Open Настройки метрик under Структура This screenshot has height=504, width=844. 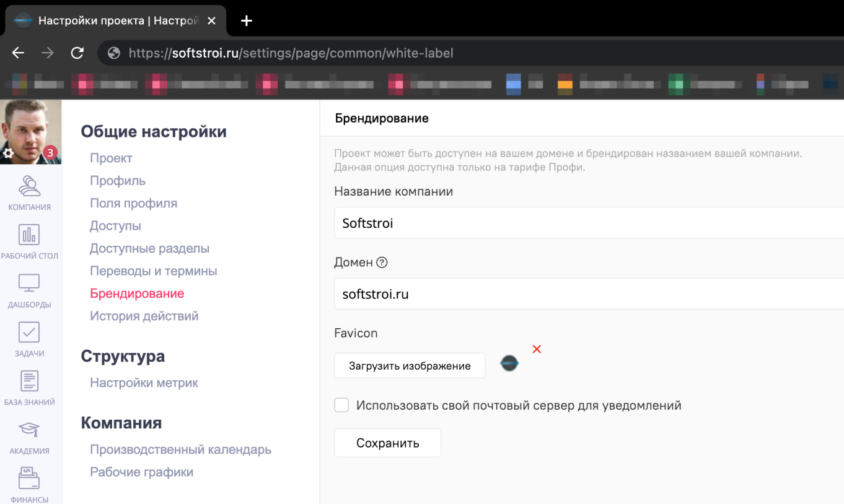[x=144, y=383]
